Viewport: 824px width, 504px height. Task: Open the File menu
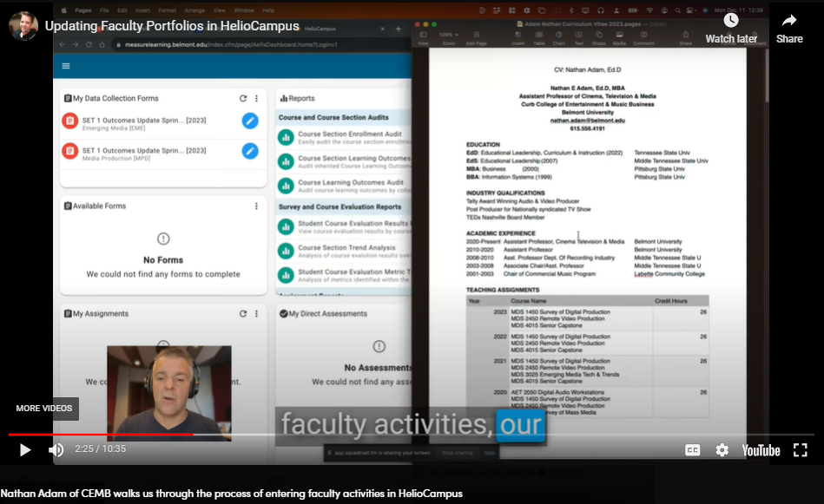coord(104,10)
